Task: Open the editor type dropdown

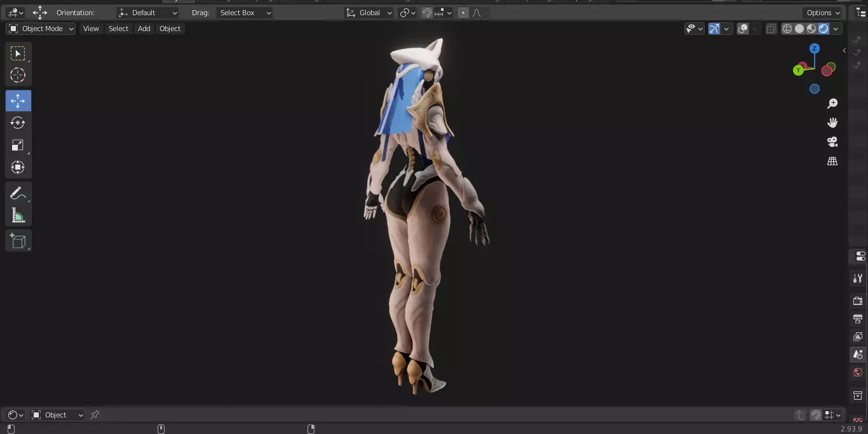Action: [15, 13]
